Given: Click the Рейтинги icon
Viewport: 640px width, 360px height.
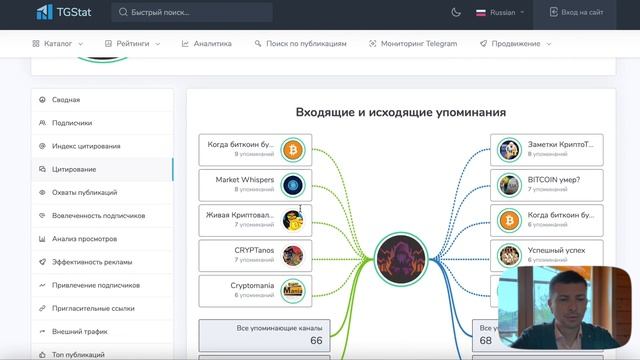Looking at the screenshot, I should coord(108,44).
